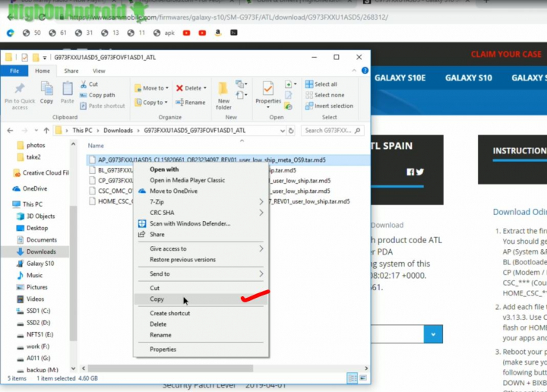
Task: Click GALAXY S10E link in browser page
Action: [x=400, y=77]
